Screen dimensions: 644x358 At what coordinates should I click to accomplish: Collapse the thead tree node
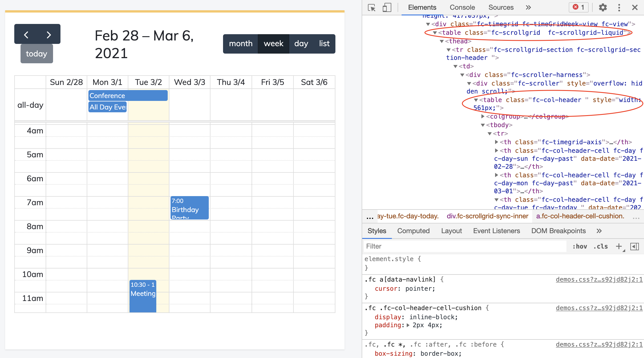click(x=442, y=41)
